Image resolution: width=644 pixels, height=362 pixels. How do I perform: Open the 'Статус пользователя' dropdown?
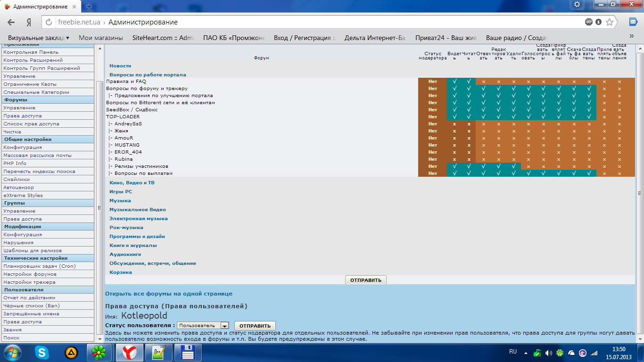coord(203,326)
